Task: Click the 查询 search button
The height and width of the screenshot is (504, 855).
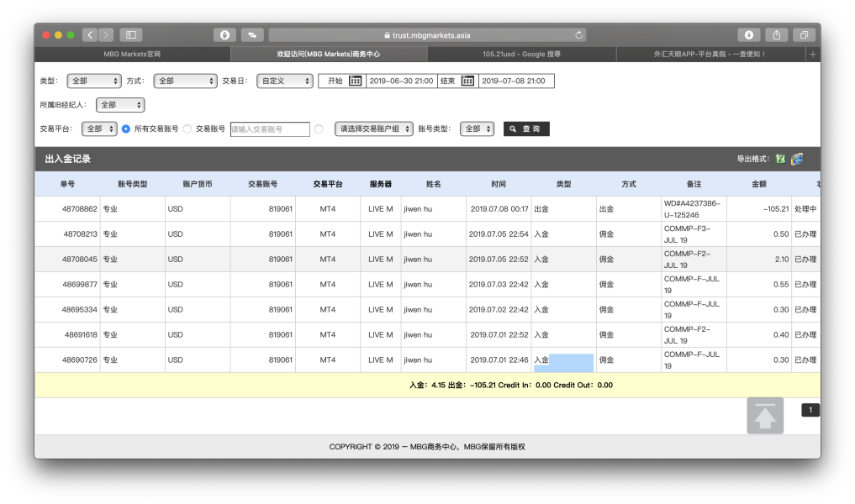Action: (x=526, y=129)
